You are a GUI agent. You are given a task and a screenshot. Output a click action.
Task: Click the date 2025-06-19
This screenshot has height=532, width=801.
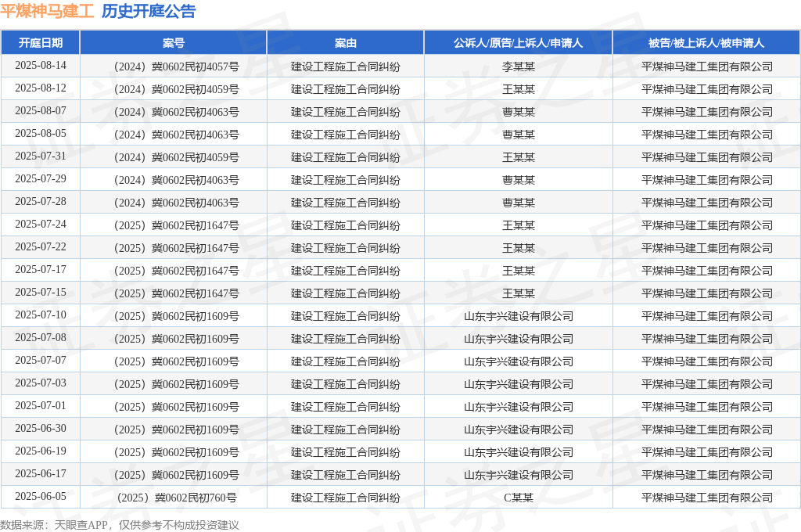(41, 451)
